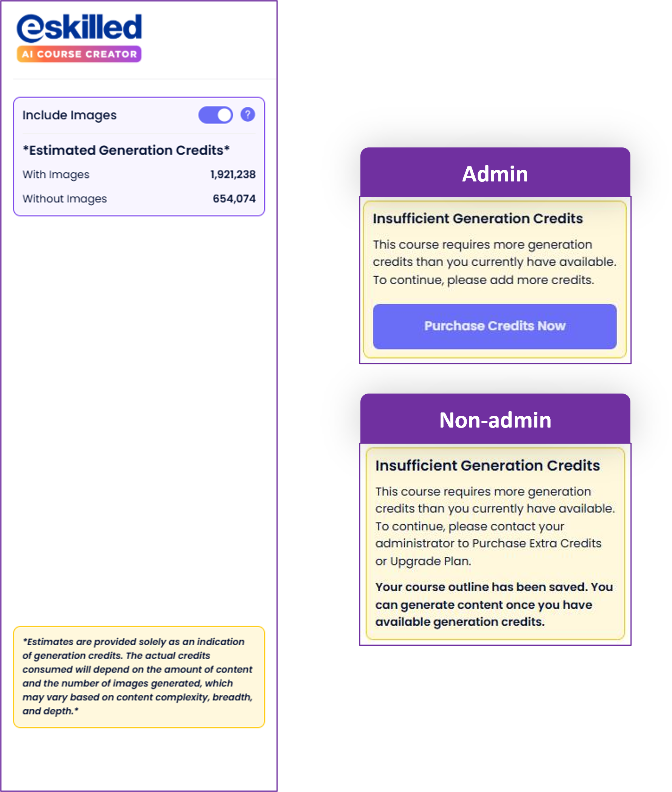This screenshot has height=792, width=672.
Task: Click the Admin message about adding credits
Action: click(494, 262)
